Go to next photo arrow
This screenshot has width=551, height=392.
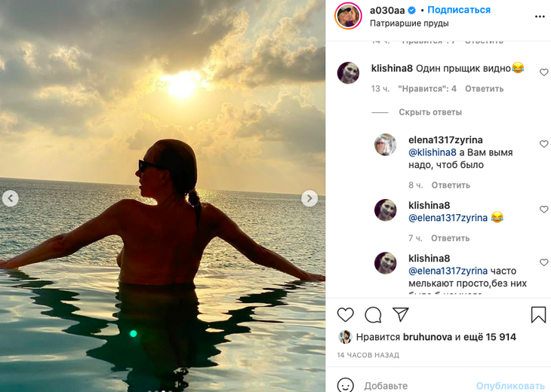pyautogui.click(x=309, y=198)
